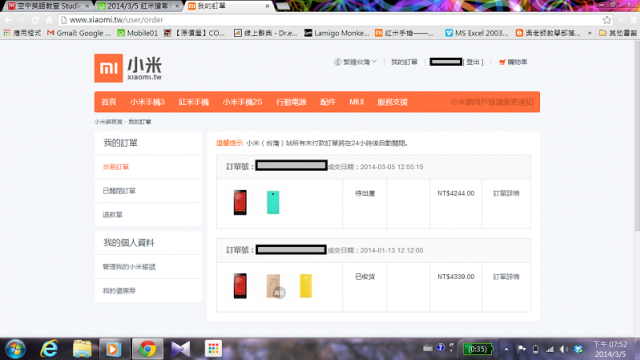Viewport: 640px width, 360px height.
Task: Click the address bar URL field
Action: coord(331,20)
